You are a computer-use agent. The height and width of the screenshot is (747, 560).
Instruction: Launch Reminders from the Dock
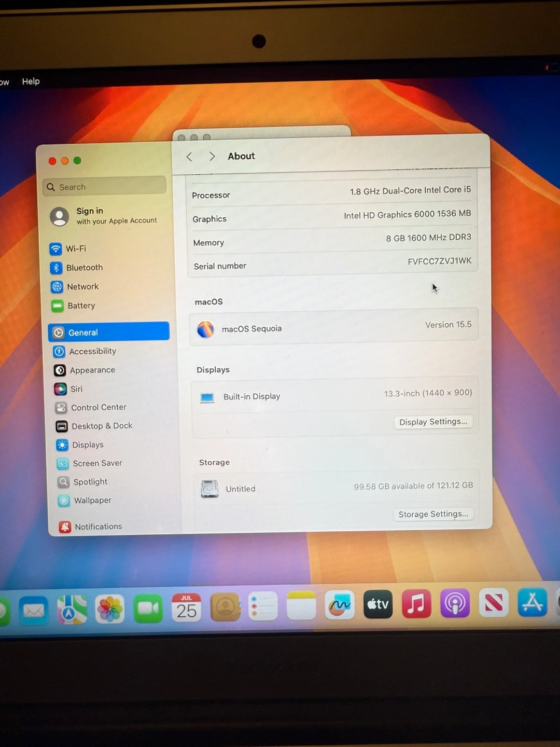(263, 606)
